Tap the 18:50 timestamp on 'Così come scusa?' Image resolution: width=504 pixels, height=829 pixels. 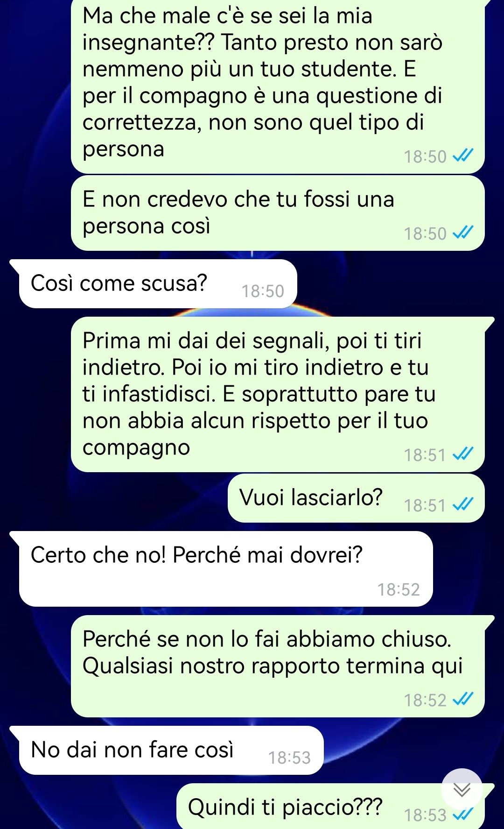(x=263, y=291)
